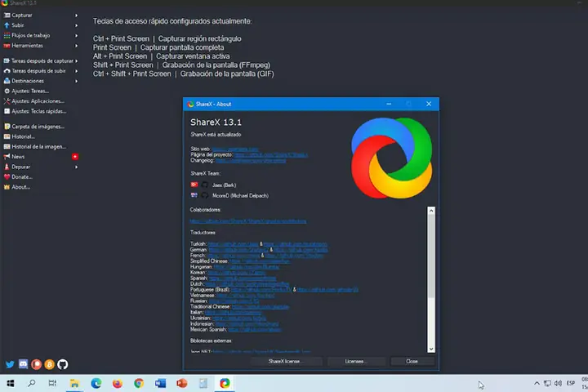
Task: Launch Firefox from taskbar
Action: pyautogui.click(x=118, y=383)
